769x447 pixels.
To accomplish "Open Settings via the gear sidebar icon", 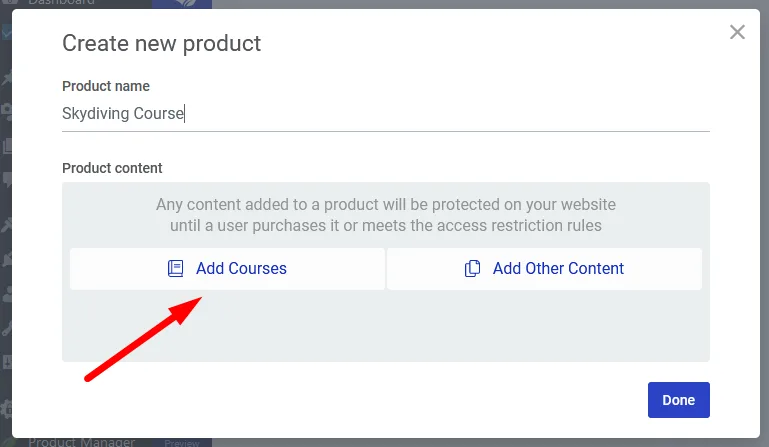I will click(x=6, y=408).
